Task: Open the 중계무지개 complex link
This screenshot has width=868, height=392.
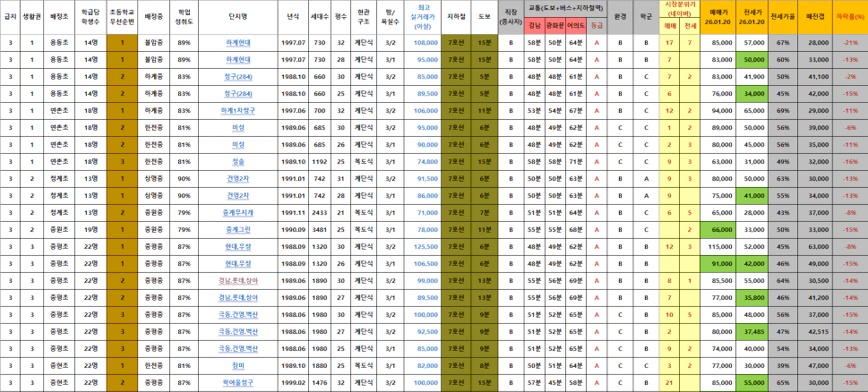Action: pos(238,213)
